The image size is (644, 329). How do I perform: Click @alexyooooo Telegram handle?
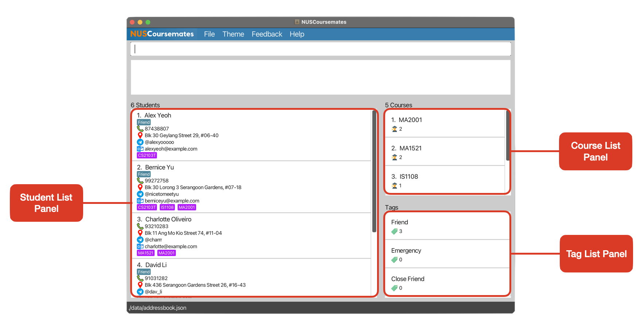point(159,142)
